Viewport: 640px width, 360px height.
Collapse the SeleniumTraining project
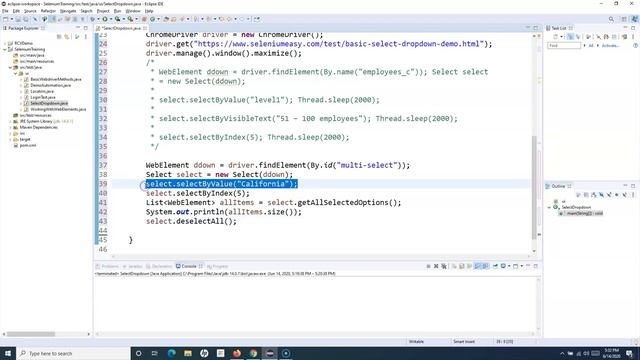point(5,49)
